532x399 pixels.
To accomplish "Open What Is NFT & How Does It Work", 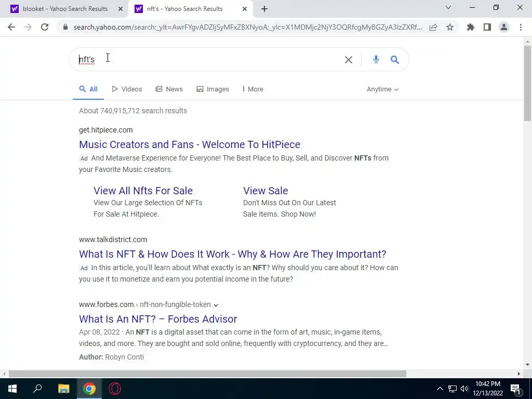I will click(x=233, y=254).
